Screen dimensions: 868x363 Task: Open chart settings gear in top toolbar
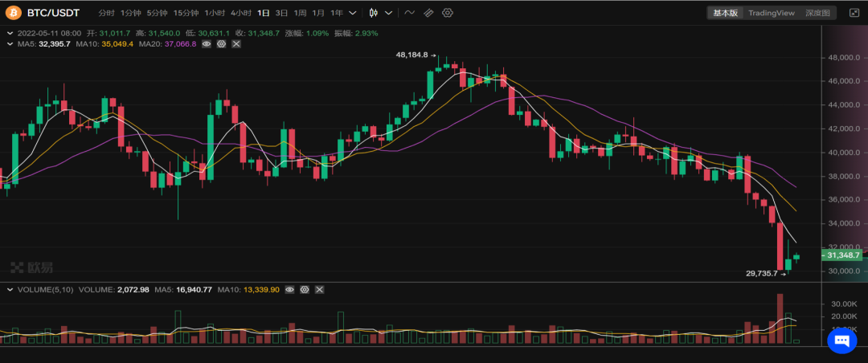[448, 13]
